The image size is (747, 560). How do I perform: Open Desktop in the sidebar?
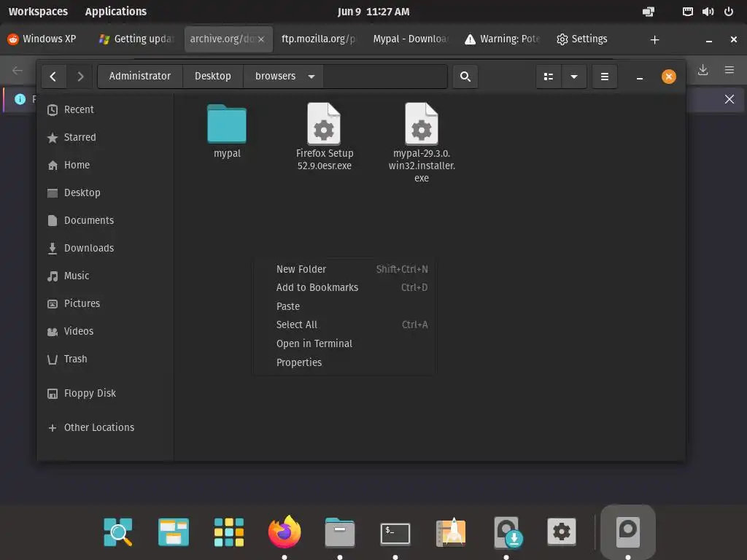pos(105,192)
